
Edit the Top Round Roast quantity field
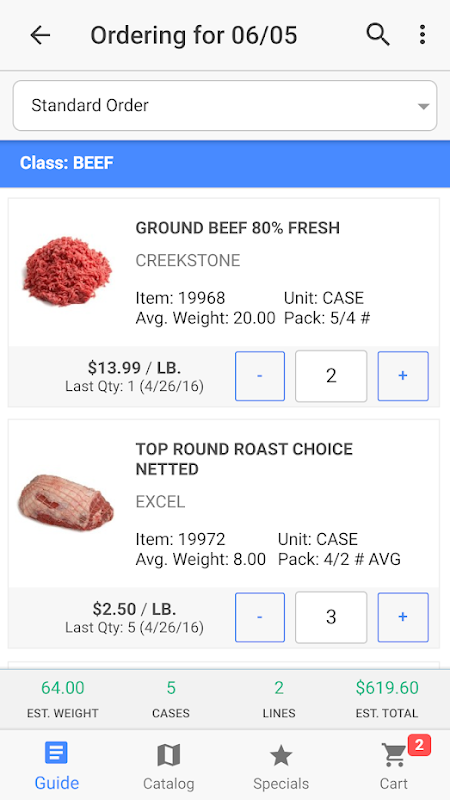point(331,617)
